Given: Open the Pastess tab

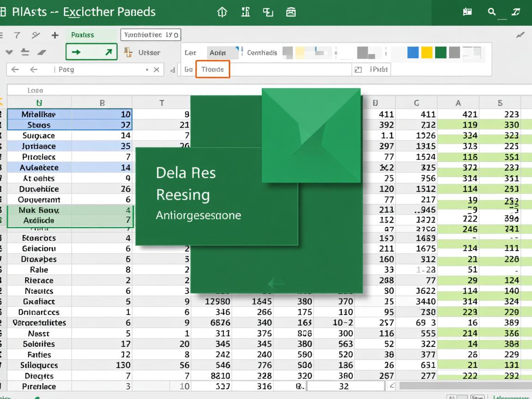Looking at the screenshot, I should (x=83, y=35).
